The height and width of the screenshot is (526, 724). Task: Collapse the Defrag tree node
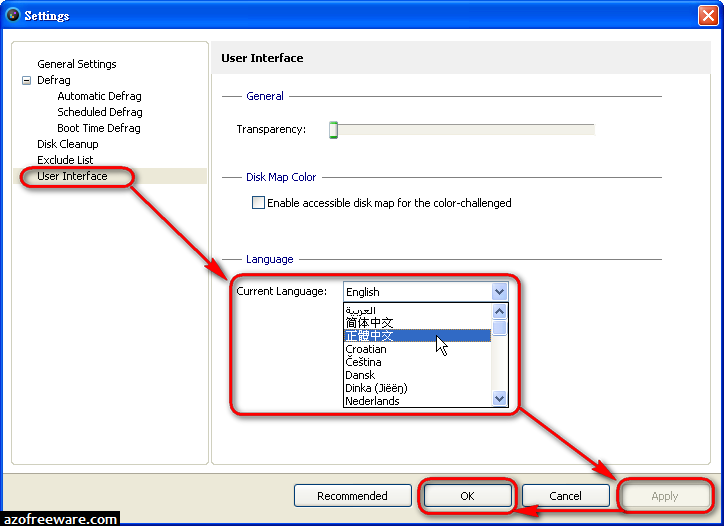click(26, 80)
